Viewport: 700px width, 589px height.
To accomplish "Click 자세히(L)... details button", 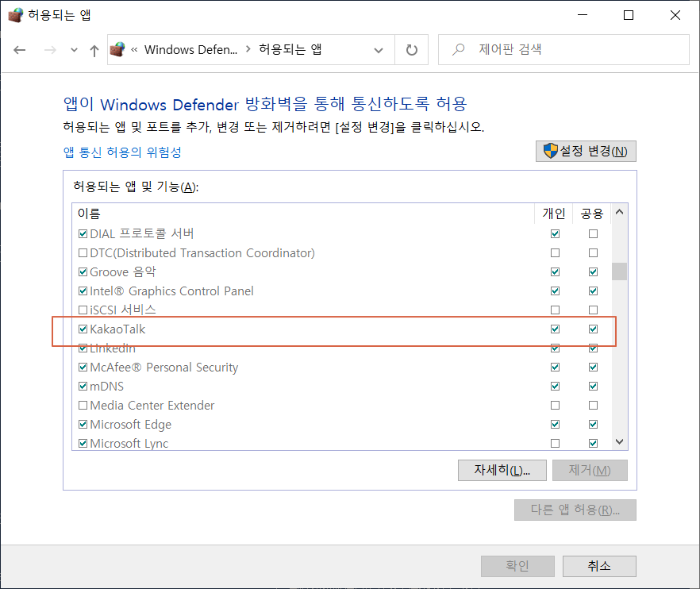I will click(502, 470).
